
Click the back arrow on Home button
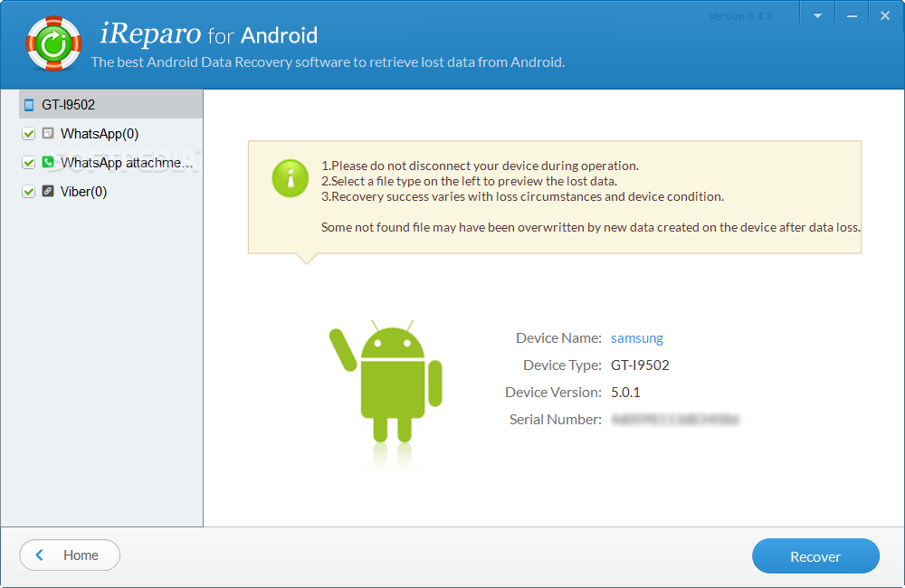pos(39,555)
